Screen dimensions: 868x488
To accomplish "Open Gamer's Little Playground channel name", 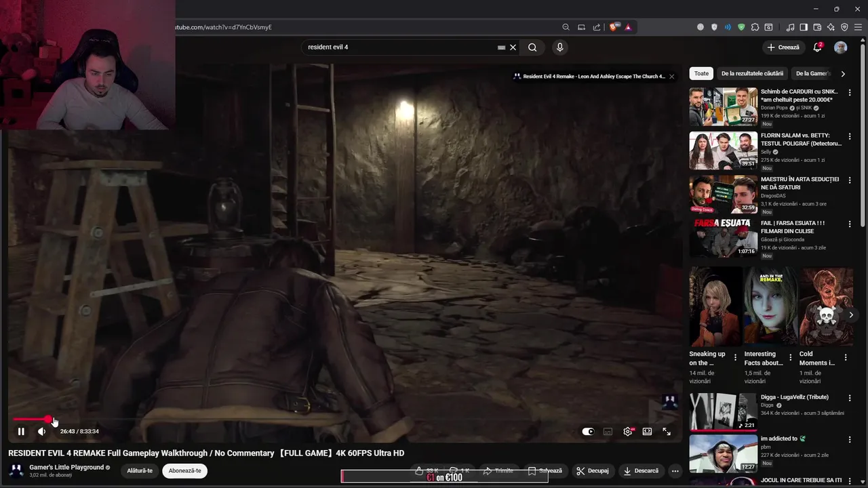I will 66,468.
